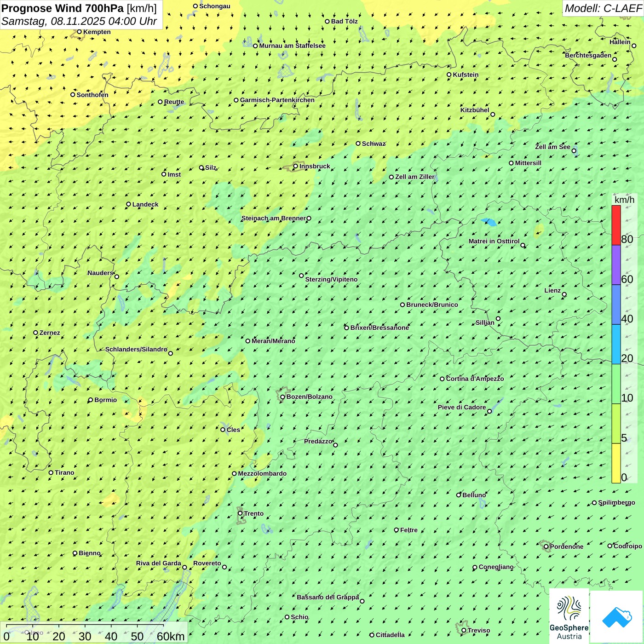Click the 'Mezzolombardo' label

click(262, 473)
